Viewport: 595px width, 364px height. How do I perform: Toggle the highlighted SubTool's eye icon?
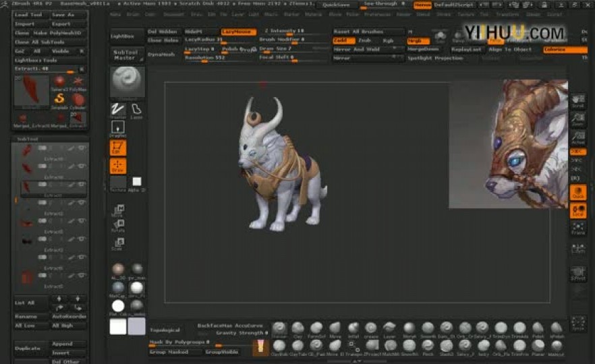tap(82, 184)
